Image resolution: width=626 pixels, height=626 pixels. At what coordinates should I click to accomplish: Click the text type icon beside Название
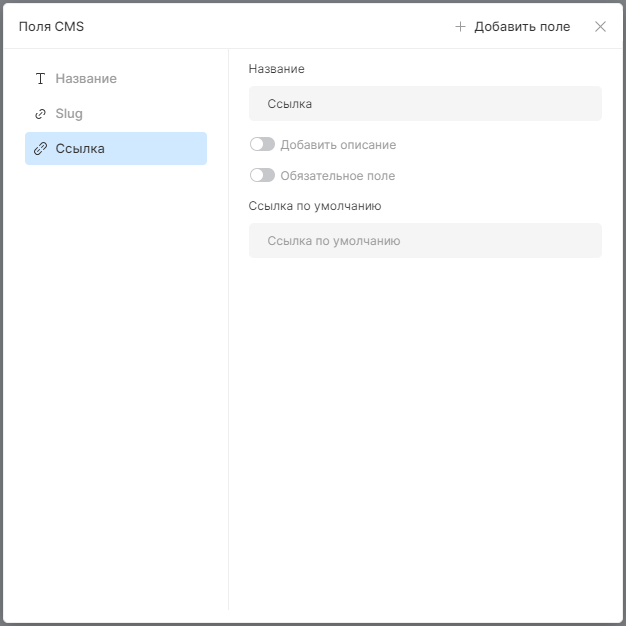tap(40, 79)
